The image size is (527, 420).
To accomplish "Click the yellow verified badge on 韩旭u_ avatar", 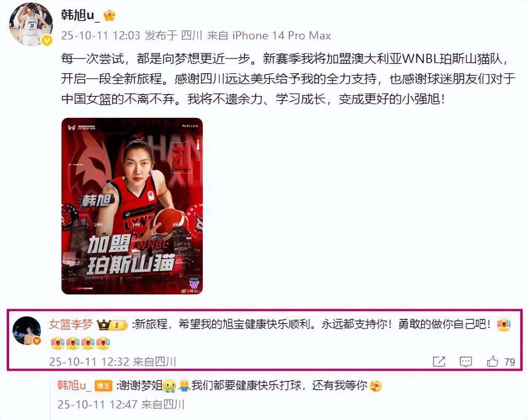I will (47, 40).
